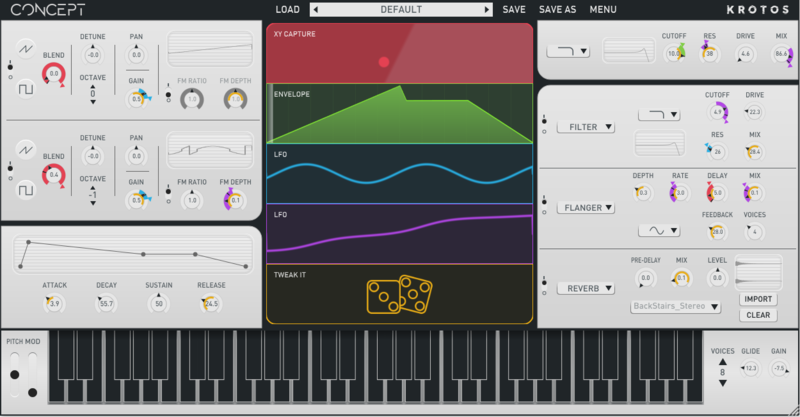
Task: Click oscillator 2 FM Depth knob
Action: point(235,200)
